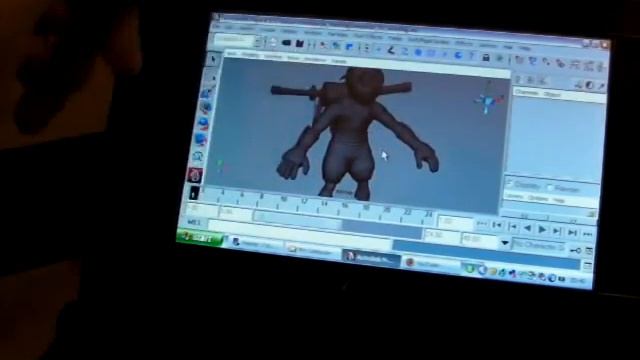Go to start of playback range
640x360 pixels.
pyautogui.click(x=482, y=224)
